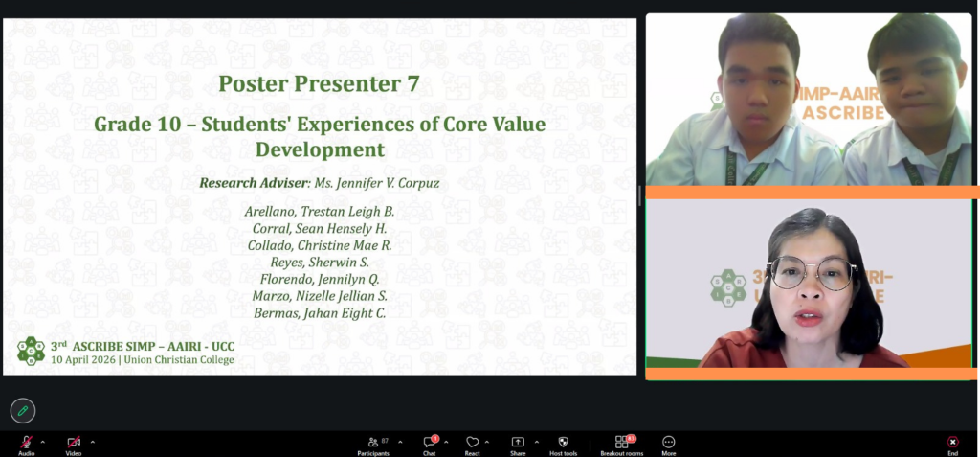Open the More options menu
The image size is (980, 457).
668,442
